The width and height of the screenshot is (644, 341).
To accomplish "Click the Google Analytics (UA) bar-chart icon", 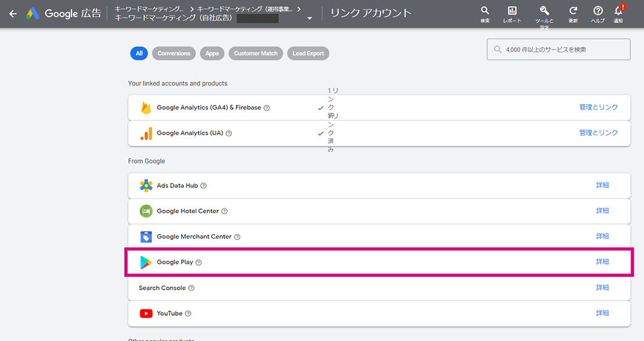I will click(x=146, y=133).
